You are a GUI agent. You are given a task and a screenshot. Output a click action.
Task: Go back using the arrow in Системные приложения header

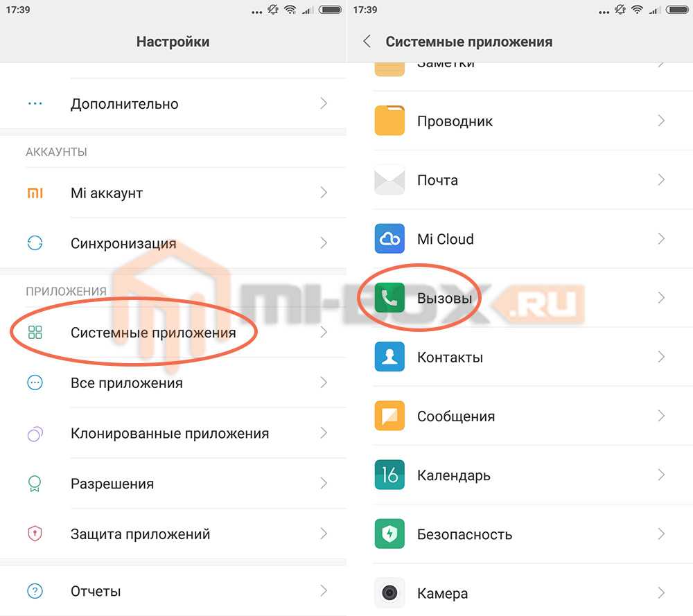click(367, 42)
